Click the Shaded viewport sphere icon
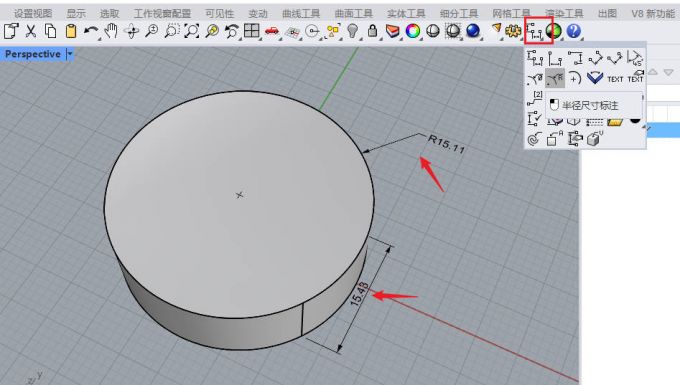This screenshot has height=385, width=680. (x=433, y=31)
